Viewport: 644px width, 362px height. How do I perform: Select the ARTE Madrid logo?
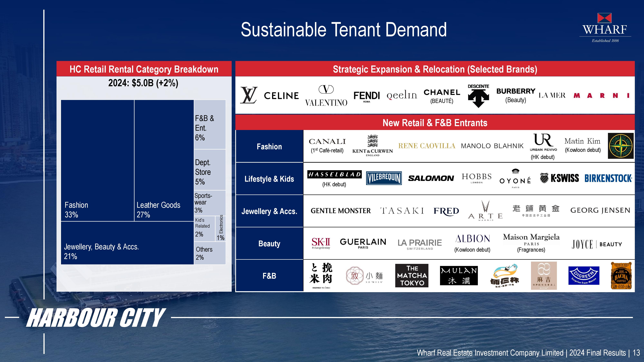485,211
